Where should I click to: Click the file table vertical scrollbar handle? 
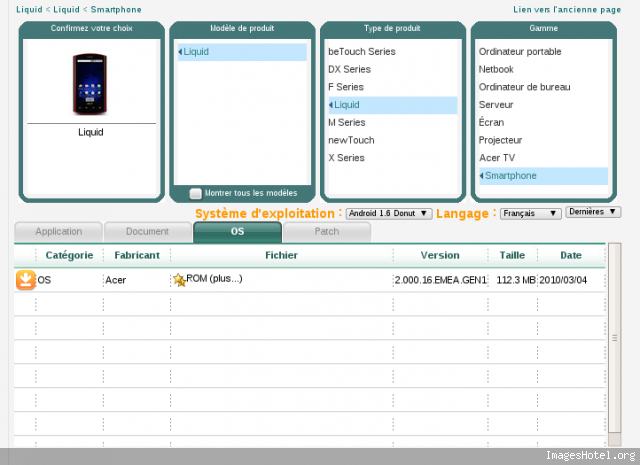coord(615,338)
